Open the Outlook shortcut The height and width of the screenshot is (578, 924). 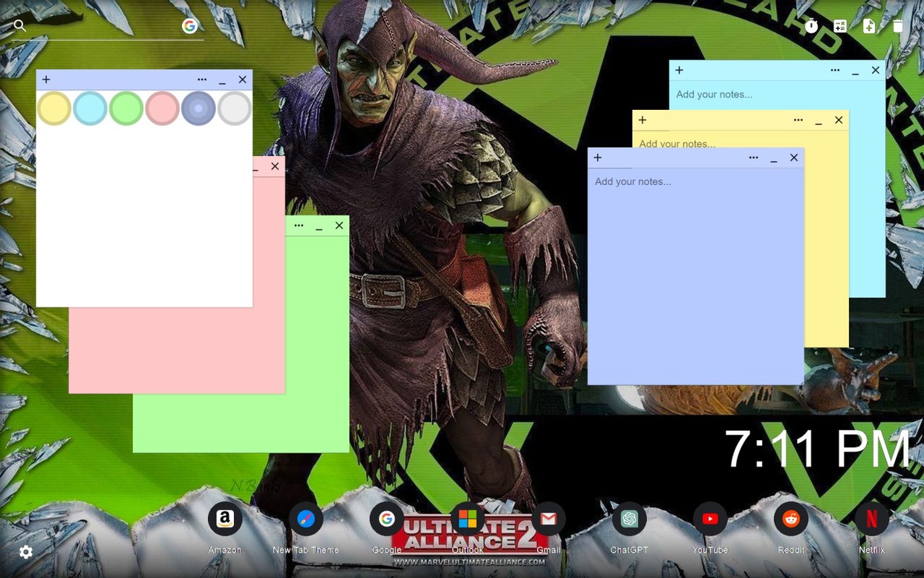(468, 519)
